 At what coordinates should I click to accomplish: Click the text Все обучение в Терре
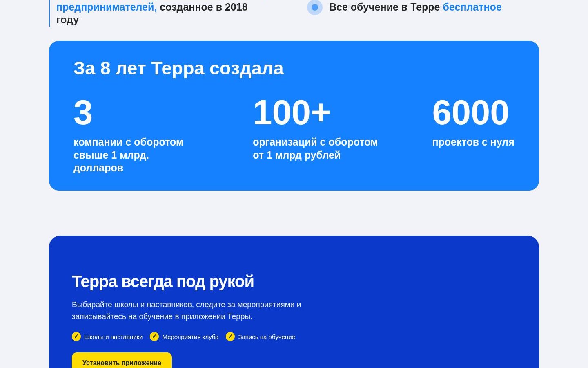point(384,7)
